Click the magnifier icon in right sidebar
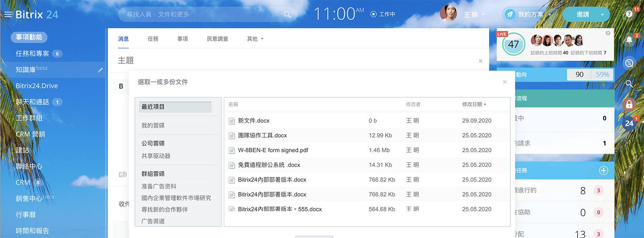Screen dimensions: 644x238 pyautogui.click(x=629, y=84)
